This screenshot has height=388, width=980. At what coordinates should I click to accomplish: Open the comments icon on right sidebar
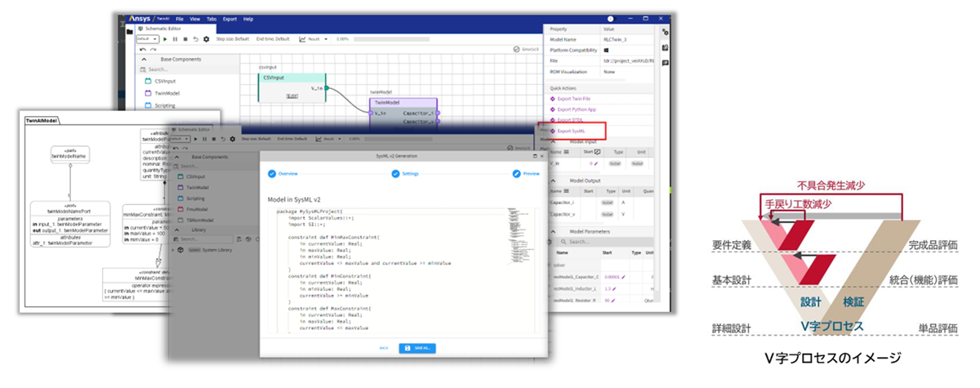point(665,62)
